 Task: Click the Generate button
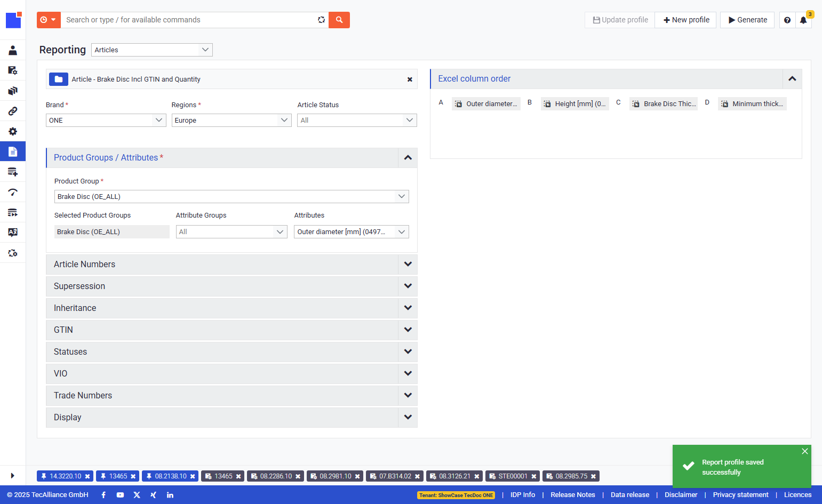click(747, 20)
